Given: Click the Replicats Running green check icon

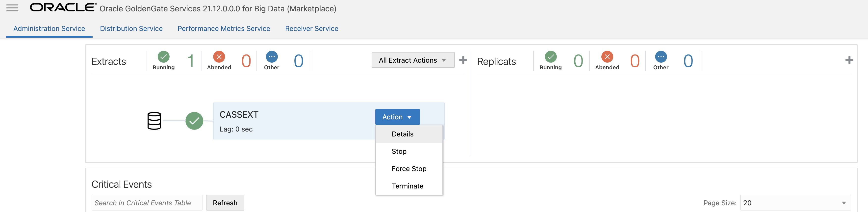Looking at the screenshot, I should (x=551, y=57).
